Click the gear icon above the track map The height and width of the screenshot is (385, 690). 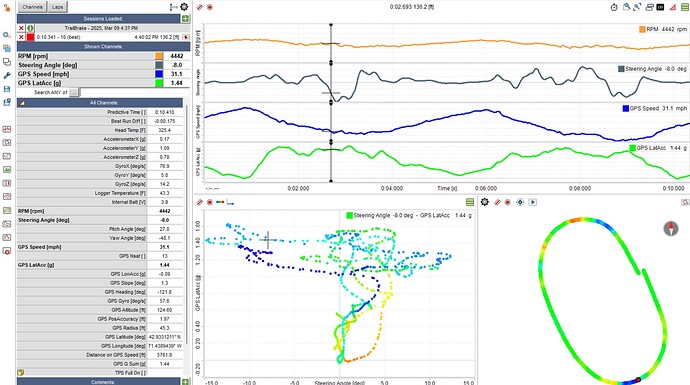pyautogui.click(x=484, y=202)
